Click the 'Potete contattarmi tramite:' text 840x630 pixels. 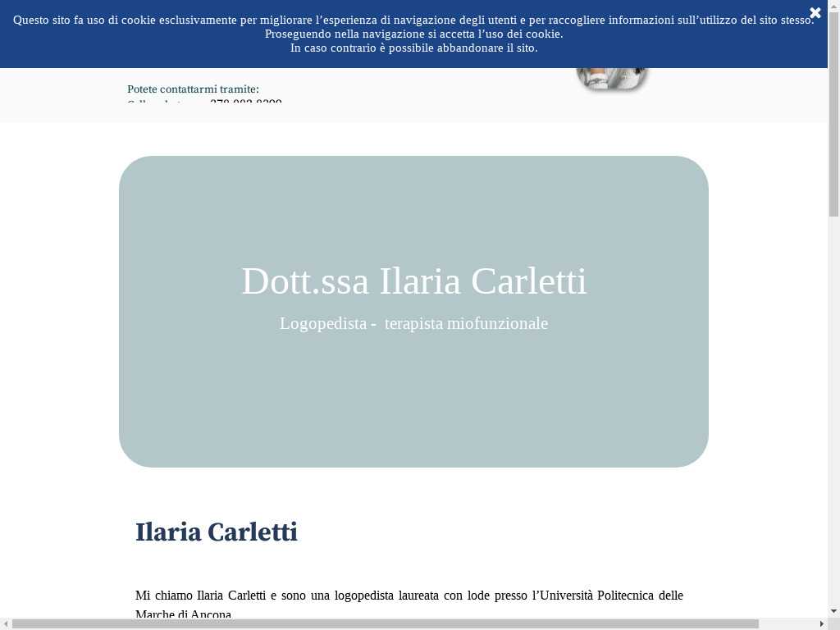pyautogui.click(x=193, y=89)
